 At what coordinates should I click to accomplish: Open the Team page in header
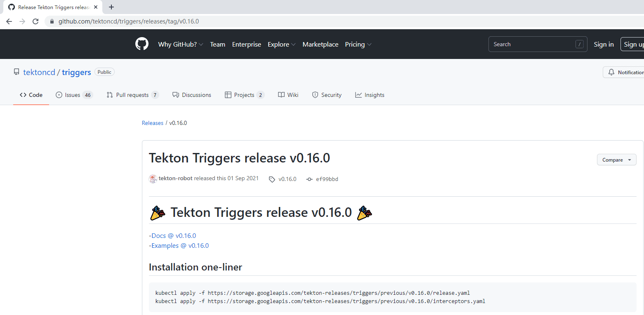coord(217,45)
